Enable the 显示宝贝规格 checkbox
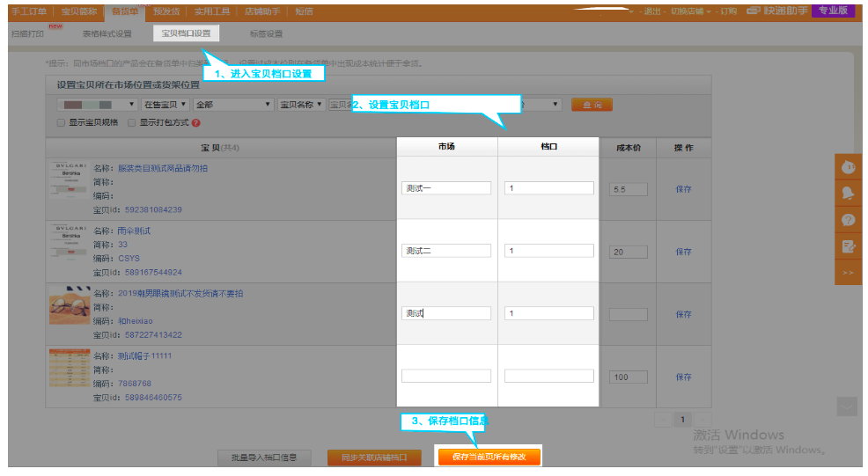This screenshot has width=868, height=476. pyautogui.click(x=61, y=123)
